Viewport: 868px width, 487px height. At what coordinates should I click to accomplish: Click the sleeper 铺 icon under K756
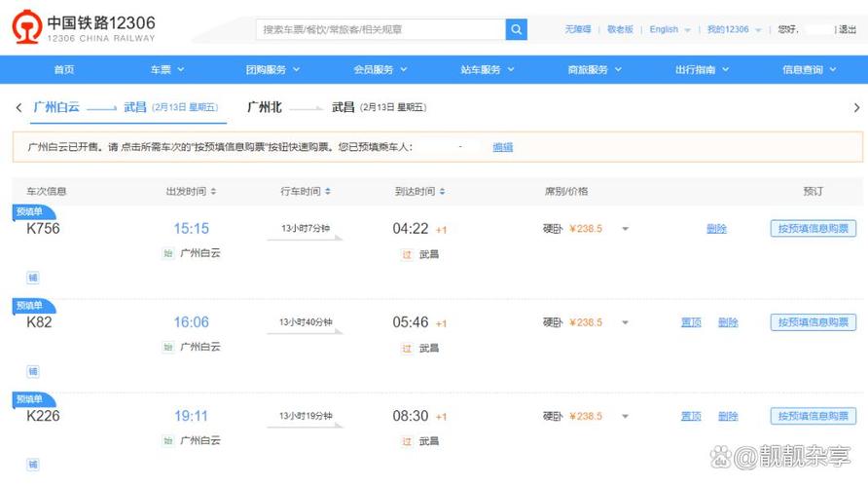(x=33, y=278)
